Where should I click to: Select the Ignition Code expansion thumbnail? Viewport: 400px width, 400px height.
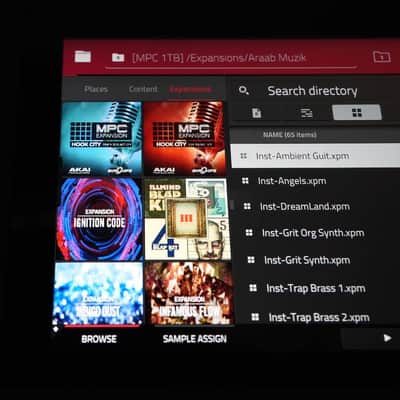tap(100, 219)
